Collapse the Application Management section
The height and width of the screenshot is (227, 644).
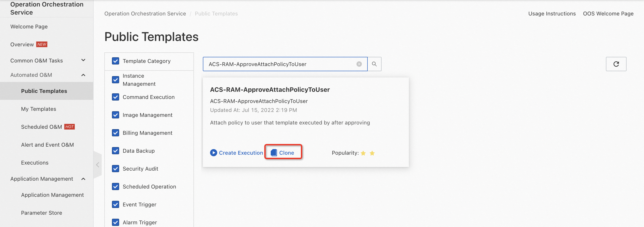click(x=83, y=179)
